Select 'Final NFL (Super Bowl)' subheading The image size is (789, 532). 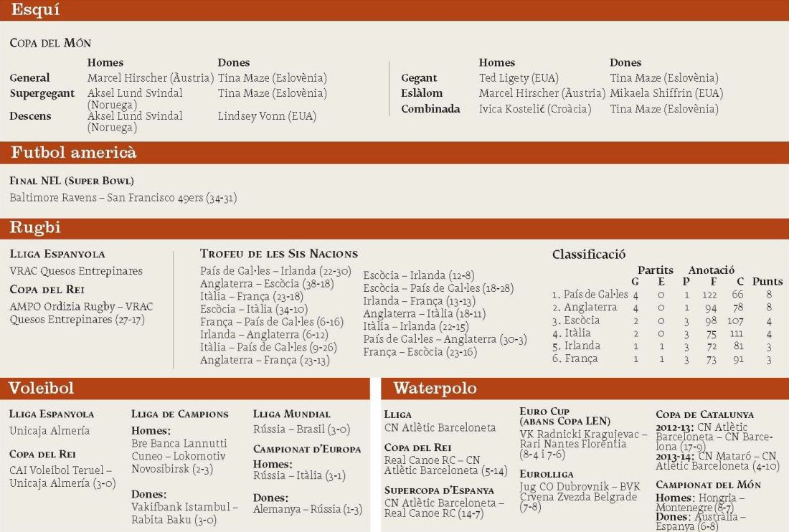point(72,181)
